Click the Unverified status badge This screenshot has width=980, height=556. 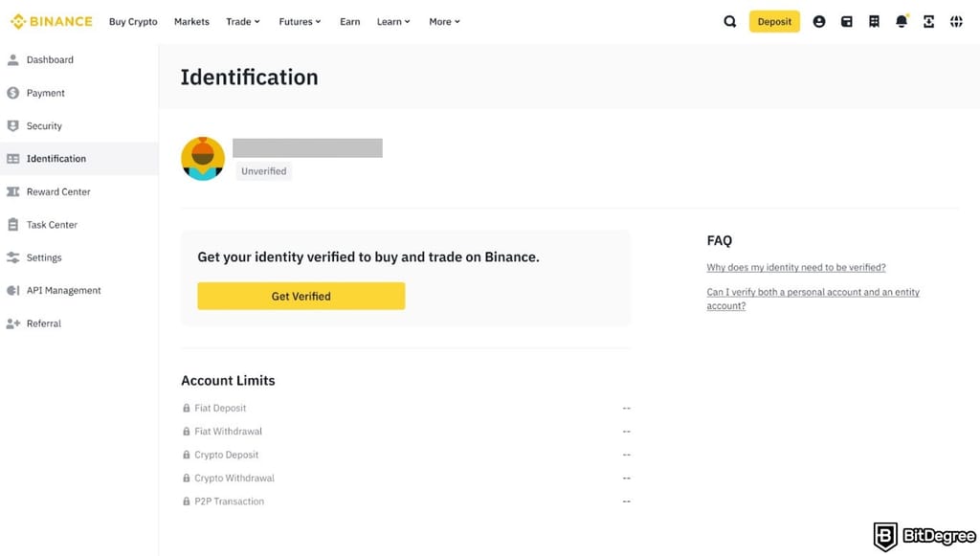(264, 171)
